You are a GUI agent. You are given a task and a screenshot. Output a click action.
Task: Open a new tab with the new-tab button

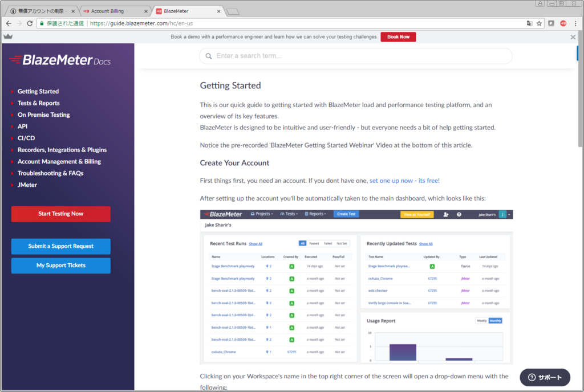tap(233, 11)
